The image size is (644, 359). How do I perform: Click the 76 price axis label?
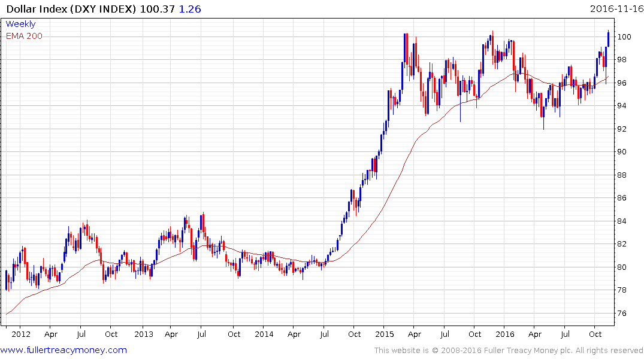(x=622, y=314)
